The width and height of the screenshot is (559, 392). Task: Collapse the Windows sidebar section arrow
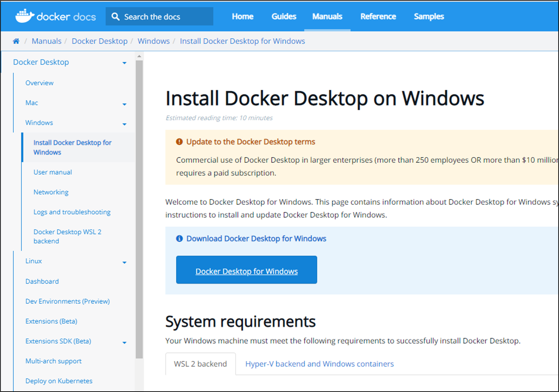click(x=124, y=124)
